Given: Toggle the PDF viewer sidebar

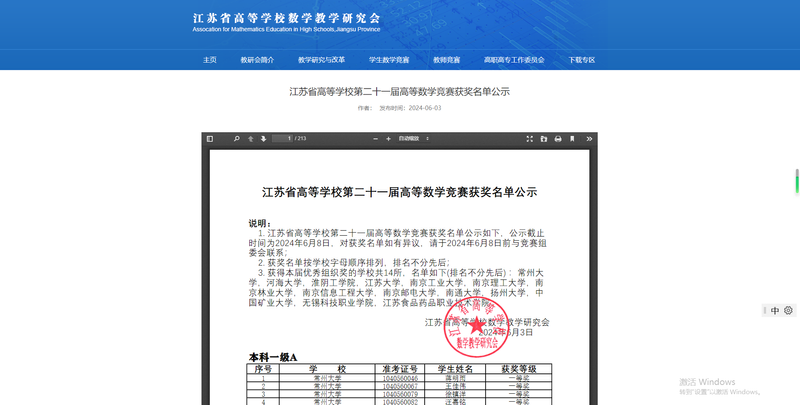Looking at the screenshot, I should pos(210,138).
